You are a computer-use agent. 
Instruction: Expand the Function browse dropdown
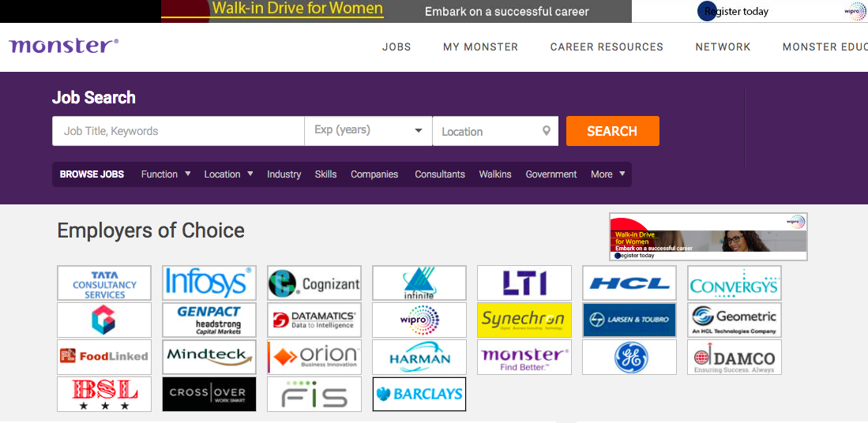point(166,174)
